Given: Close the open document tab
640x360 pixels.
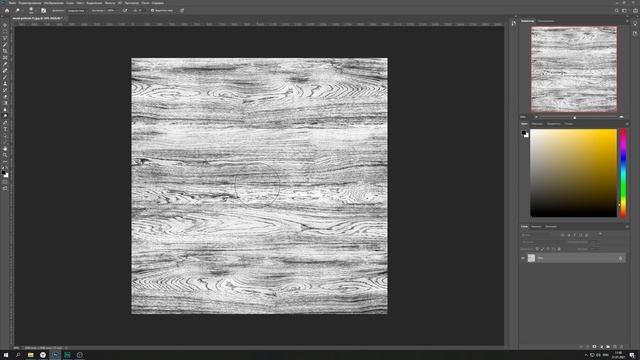Looking at the screenshot, I should point(65,18).
